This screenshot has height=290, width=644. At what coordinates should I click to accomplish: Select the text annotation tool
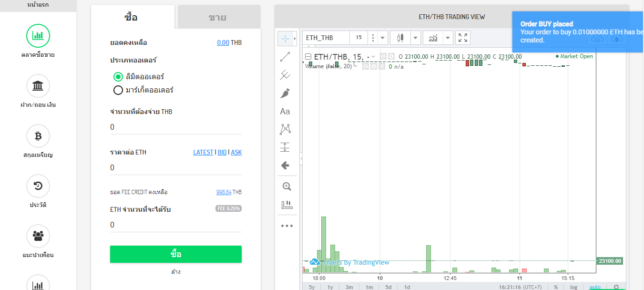pyautogui.click(x=285, y=112)
